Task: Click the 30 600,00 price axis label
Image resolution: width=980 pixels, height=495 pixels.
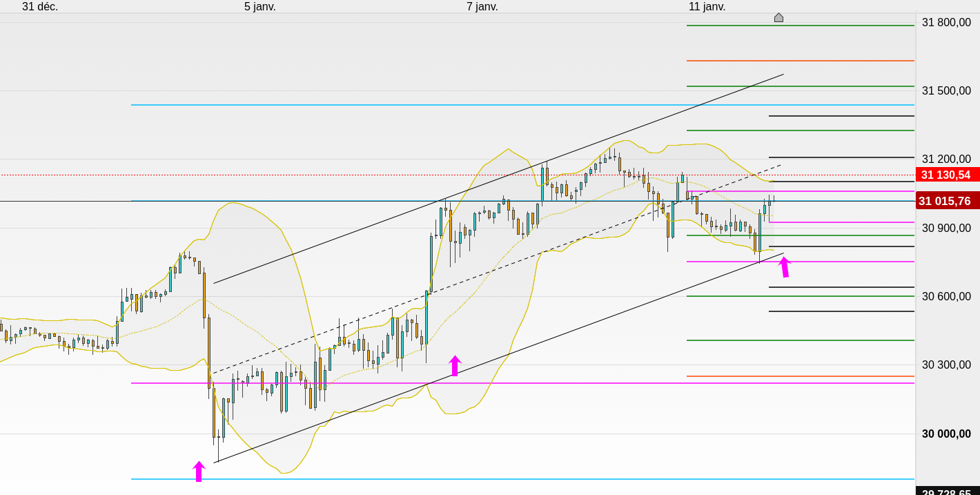Action: click(x=946, y=297)
